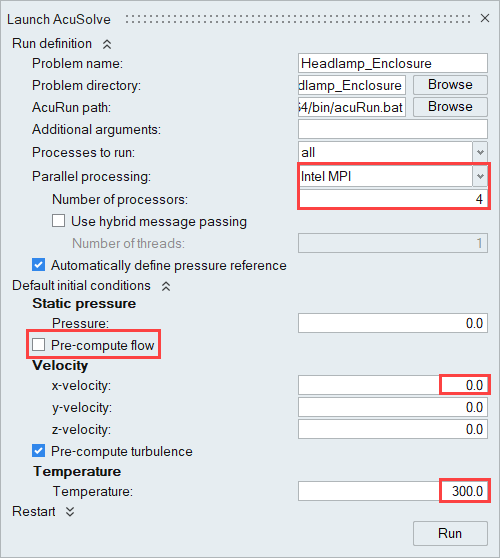
Task: Edit the Problem name field
Action: [x=393, y=63]
